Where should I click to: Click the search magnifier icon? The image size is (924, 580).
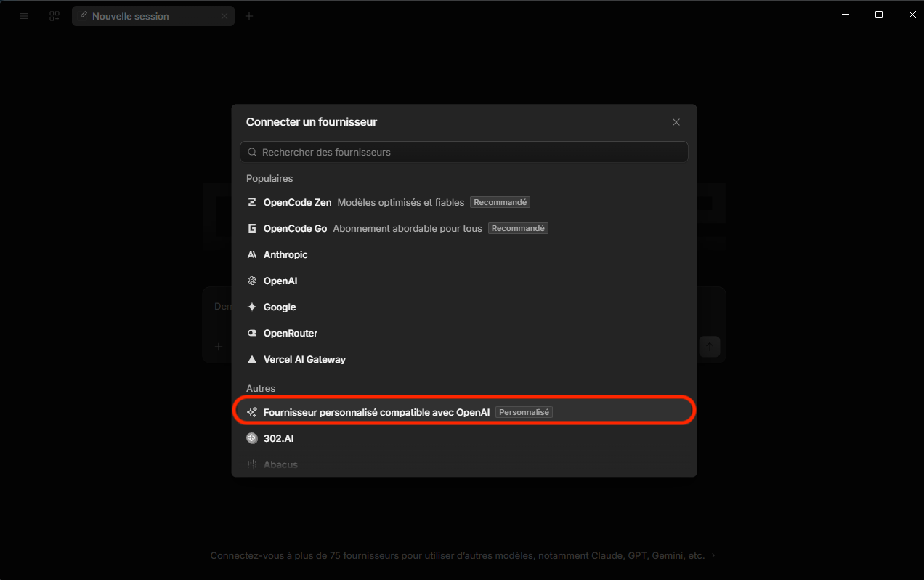pos(253,153)
